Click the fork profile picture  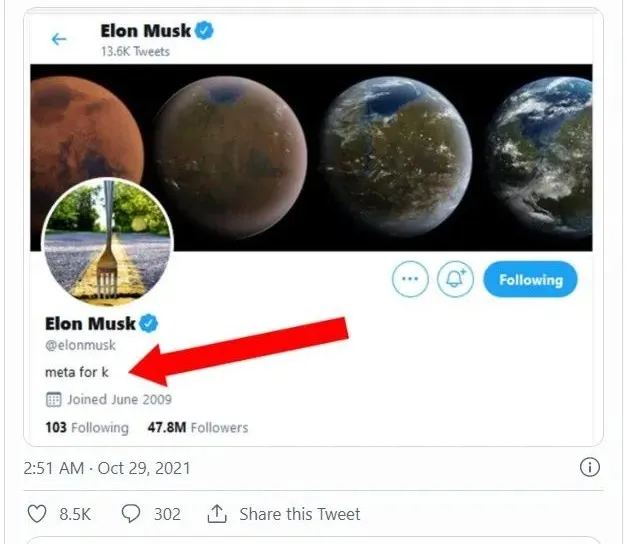click(x=107, y=241)
